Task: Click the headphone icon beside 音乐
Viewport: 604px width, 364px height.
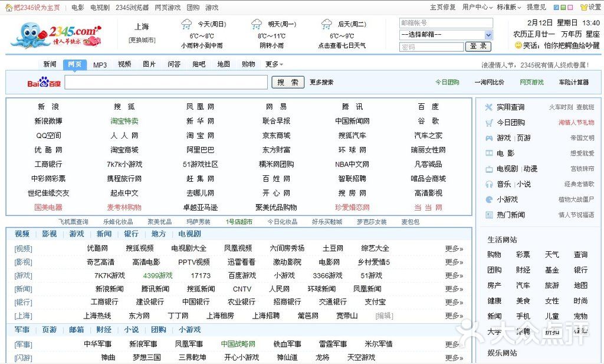Action: [489, 184]
